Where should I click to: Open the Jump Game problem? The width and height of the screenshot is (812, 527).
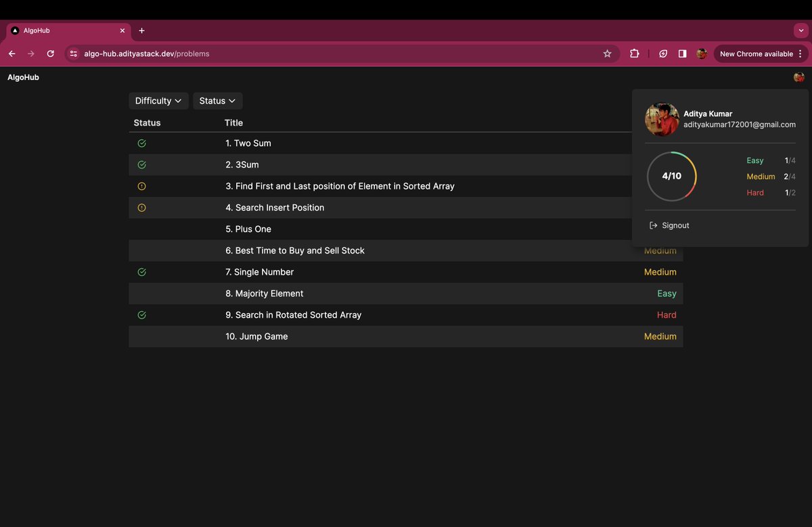257,336
